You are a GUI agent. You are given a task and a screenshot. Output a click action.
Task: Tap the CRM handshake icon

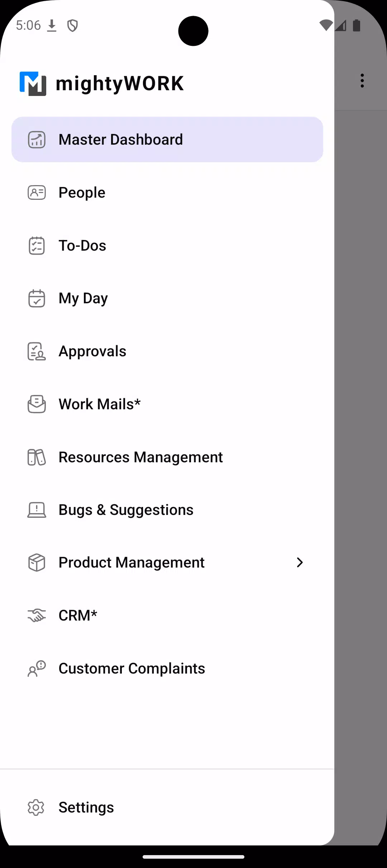[x=37, y=616]
